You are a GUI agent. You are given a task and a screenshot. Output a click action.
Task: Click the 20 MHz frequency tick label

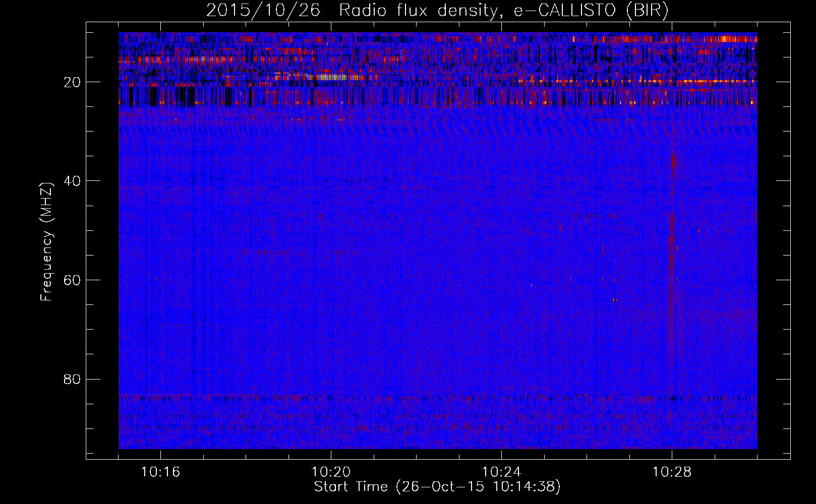click(x=73, y=82)
